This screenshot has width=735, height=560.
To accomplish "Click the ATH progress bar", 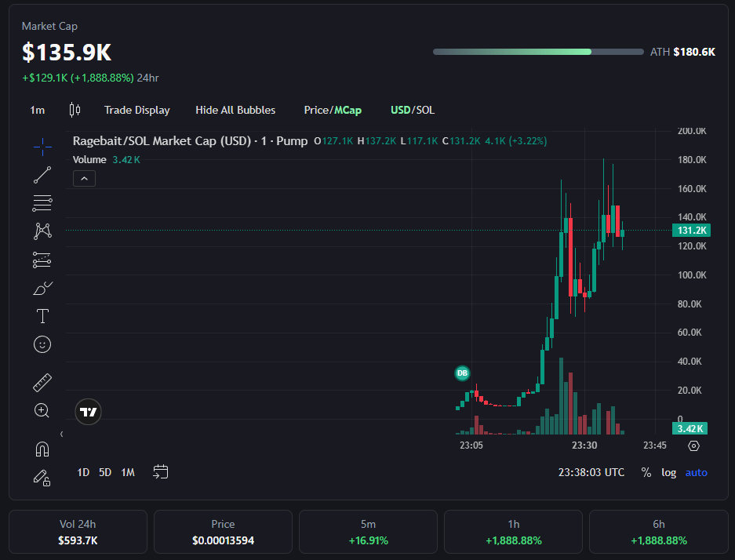I will coord(538,52).
